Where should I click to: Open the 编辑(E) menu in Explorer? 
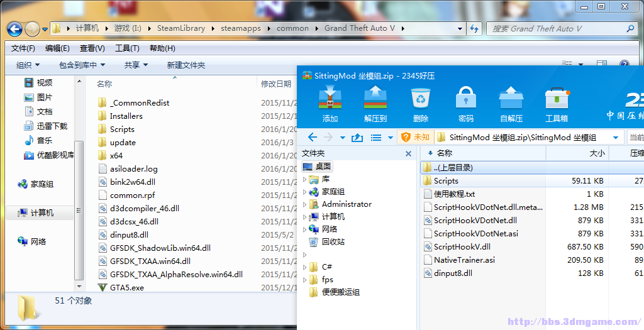coord(57,48)
